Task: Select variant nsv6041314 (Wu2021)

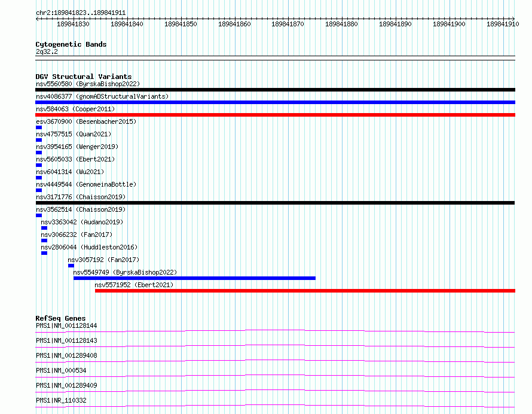Action: click(70, 172)
